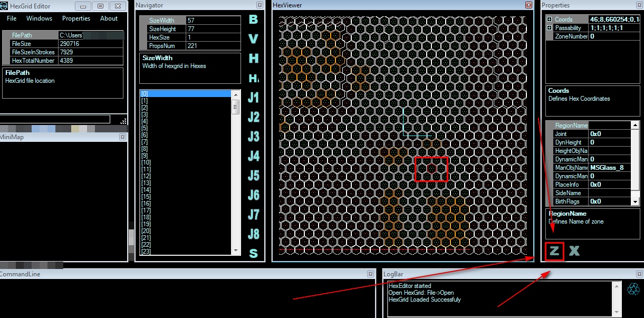Viewport: 644px width, 318px height.
Task: Select the plain H icon in the Navigator toolbar
Action: click(254, 59)
